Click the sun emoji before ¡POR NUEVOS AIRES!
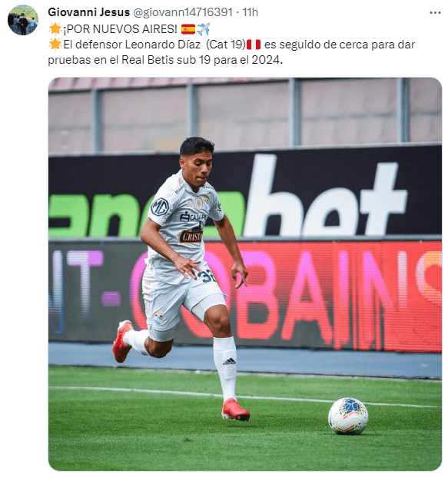 [x=55, y=29]
